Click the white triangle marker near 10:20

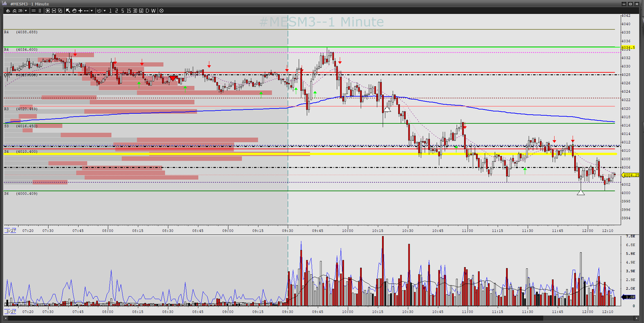[x=387, y=108]
